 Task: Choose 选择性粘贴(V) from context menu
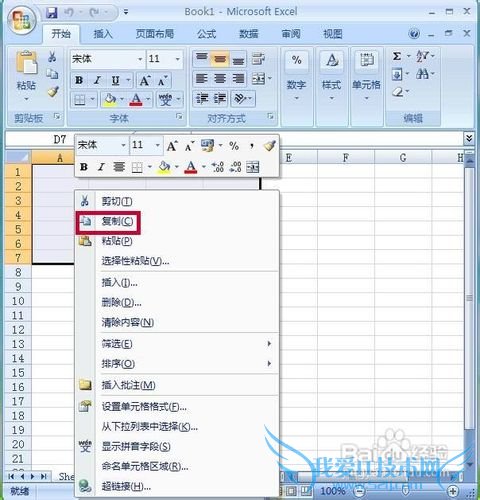(177, 261)
